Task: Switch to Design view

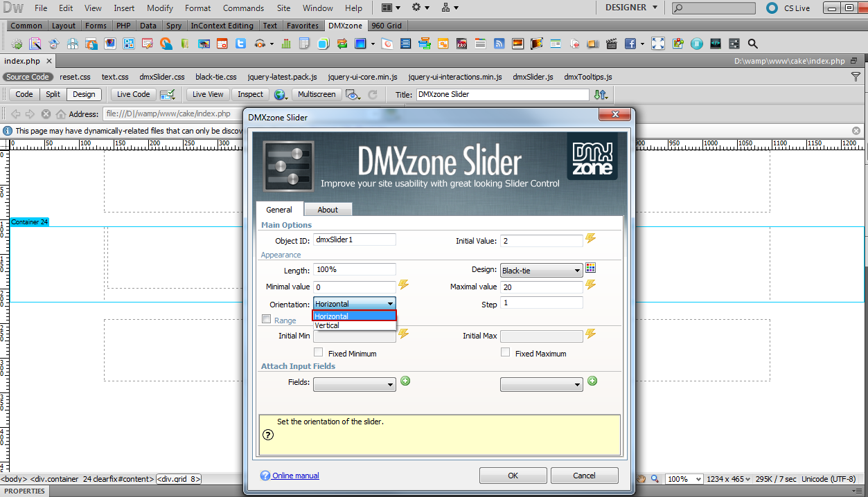Action: pos(84,95)
